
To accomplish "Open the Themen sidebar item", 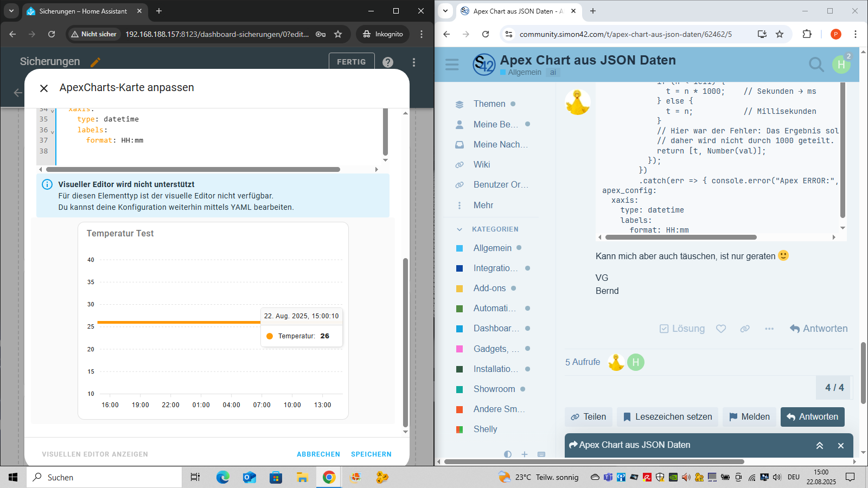I will pyautogui.click(x=489, y=104).
